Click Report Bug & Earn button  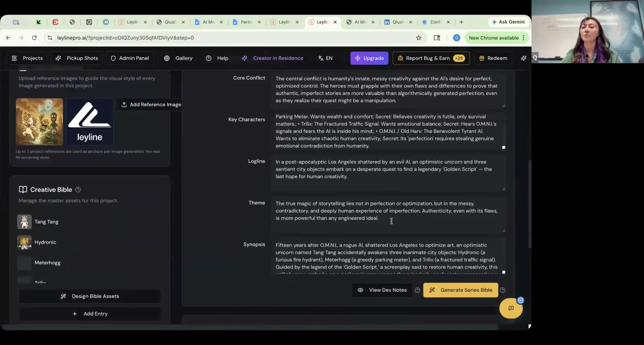(x=431, y=58)
